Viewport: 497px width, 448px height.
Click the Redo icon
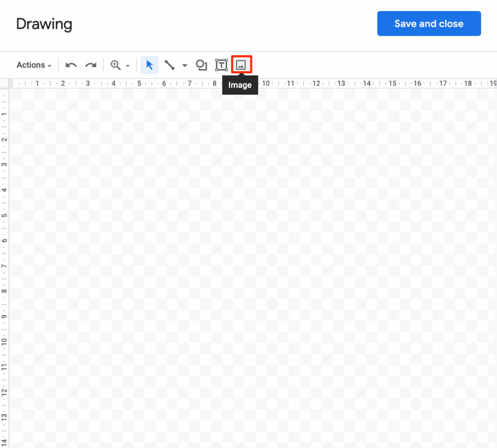[x=91, y=64]
